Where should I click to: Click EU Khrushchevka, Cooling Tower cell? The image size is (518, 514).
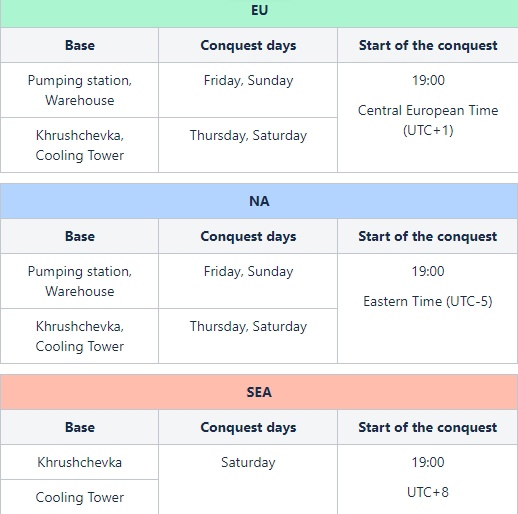coord(80,145)
